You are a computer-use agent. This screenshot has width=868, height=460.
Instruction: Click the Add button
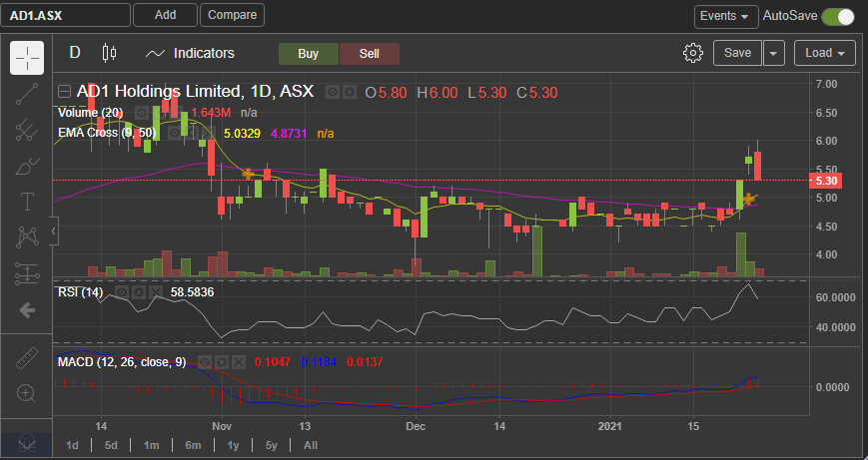[x=165, y=15]
